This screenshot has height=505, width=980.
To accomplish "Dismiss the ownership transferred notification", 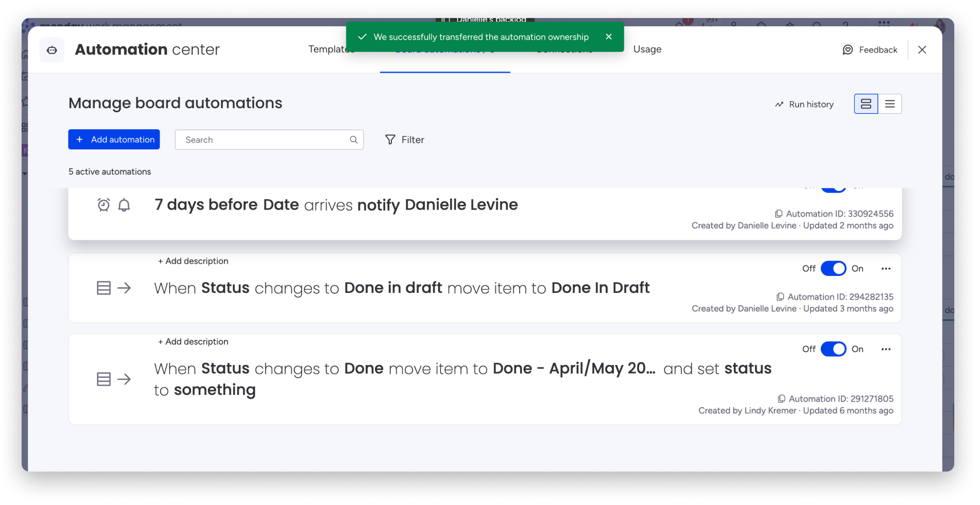I will coord(609,37).
